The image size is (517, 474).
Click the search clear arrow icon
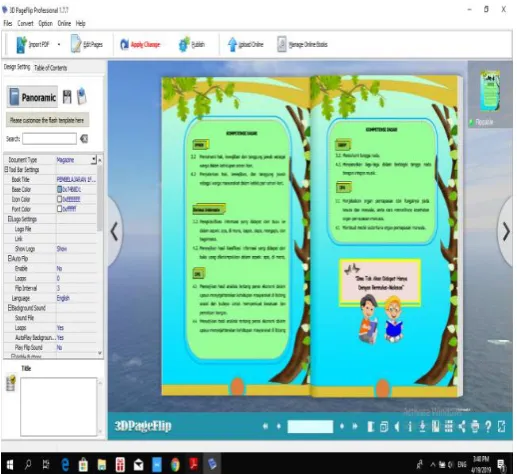(x=84, y=139)
